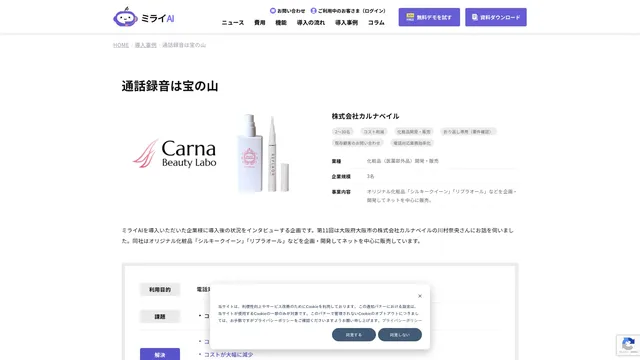This screenshot has height=360, width=640.
Task: Click the 事業内容 row label
Action: pyautogui.click(x=341, y=192)
